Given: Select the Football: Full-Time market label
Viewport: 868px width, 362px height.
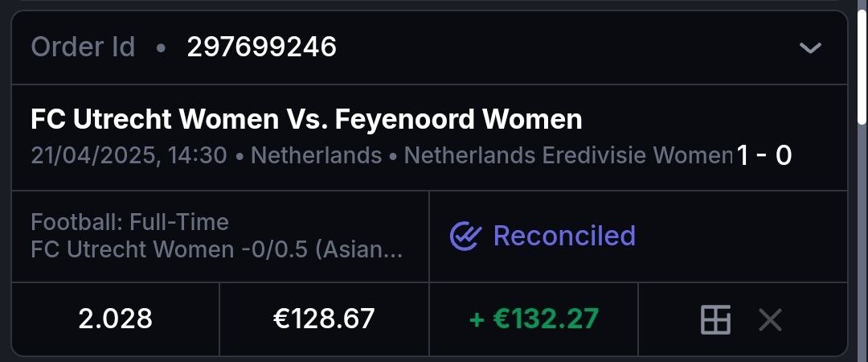Looking at the screenshot, I should tap(130, 222).
